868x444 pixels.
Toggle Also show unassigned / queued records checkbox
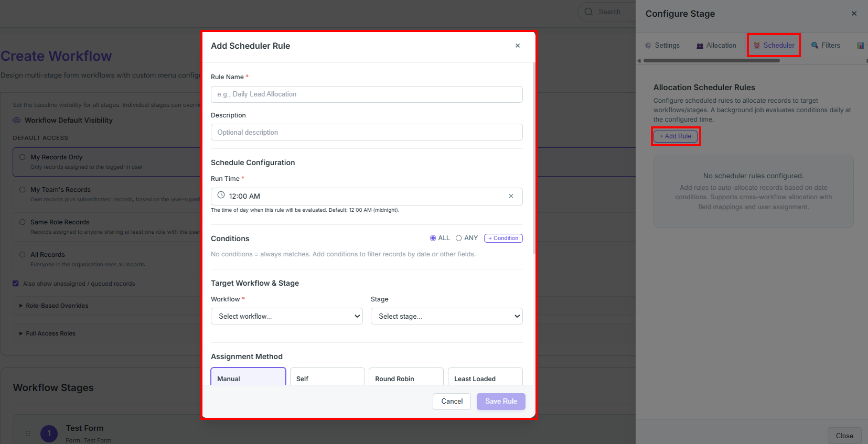pos(16,284)
